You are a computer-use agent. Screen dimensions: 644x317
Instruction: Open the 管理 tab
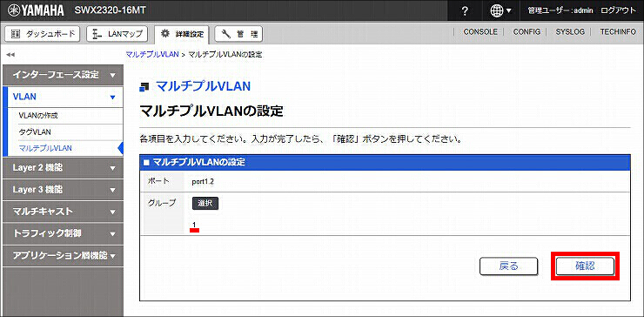(x=238, y=34)
